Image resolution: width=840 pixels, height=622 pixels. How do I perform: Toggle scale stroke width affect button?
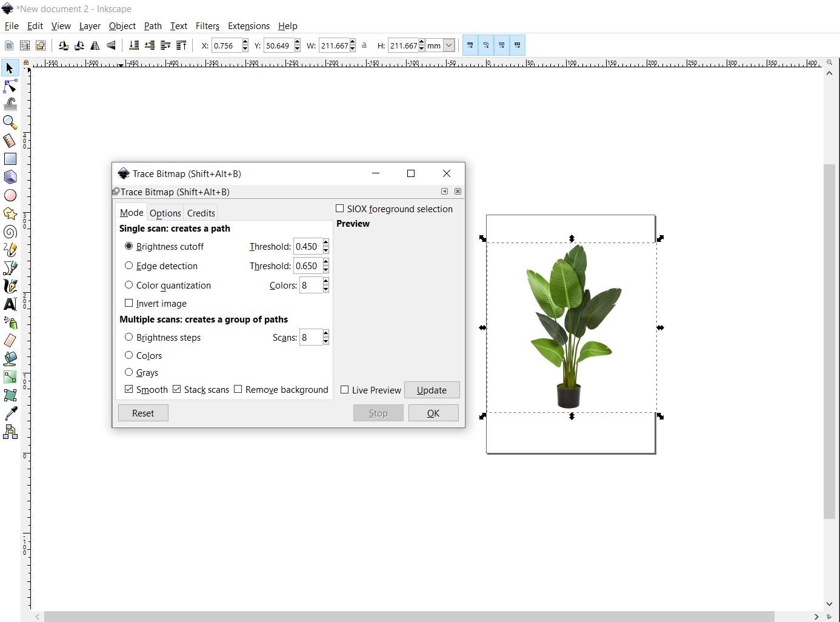470,45
